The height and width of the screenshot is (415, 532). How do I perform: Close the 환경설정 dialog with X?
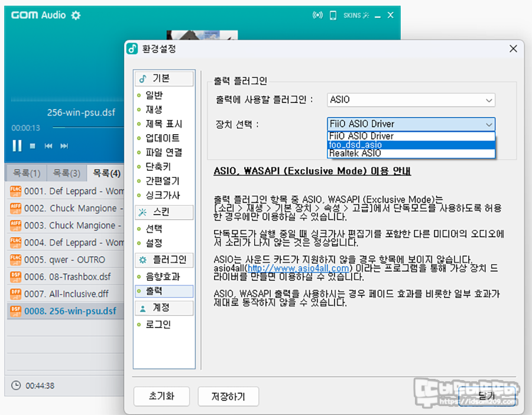513,49
